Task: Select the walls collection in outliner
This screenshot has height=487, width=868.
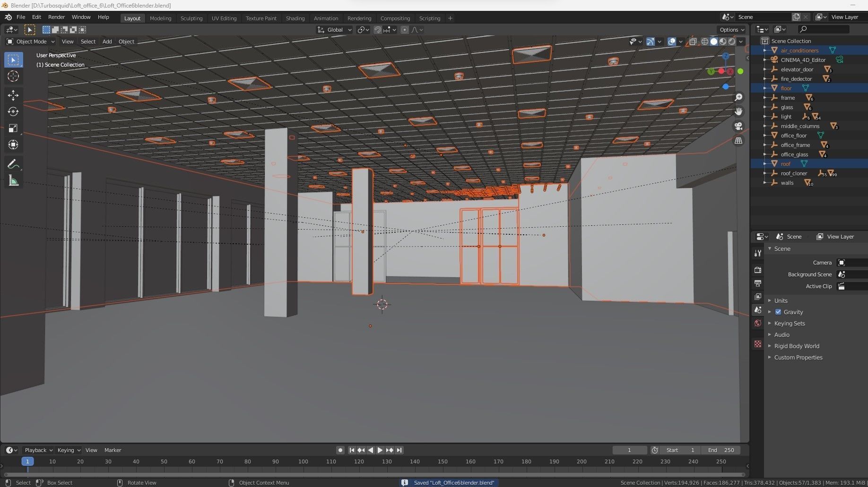Action: [787, 183]
